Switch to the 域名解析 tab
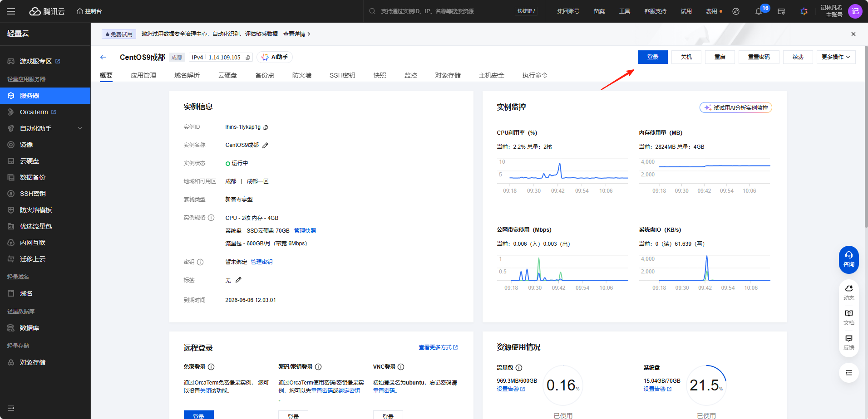 187,75
